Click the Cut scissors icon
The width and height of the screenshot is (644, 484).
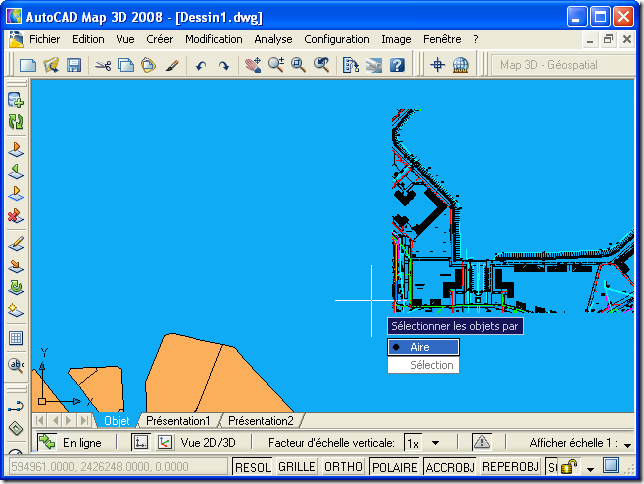click(x=102, y=65)
